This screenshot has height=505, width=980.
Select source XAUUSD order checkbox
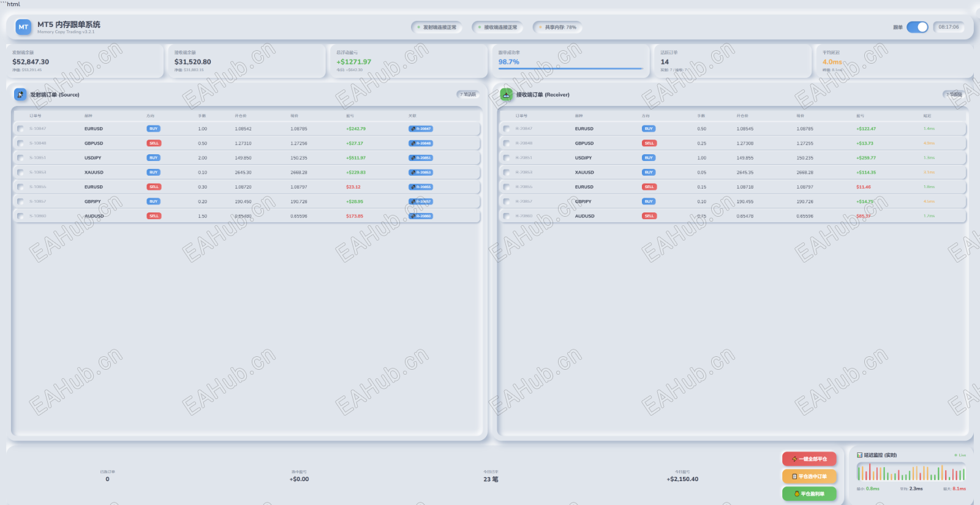(20, 173)
